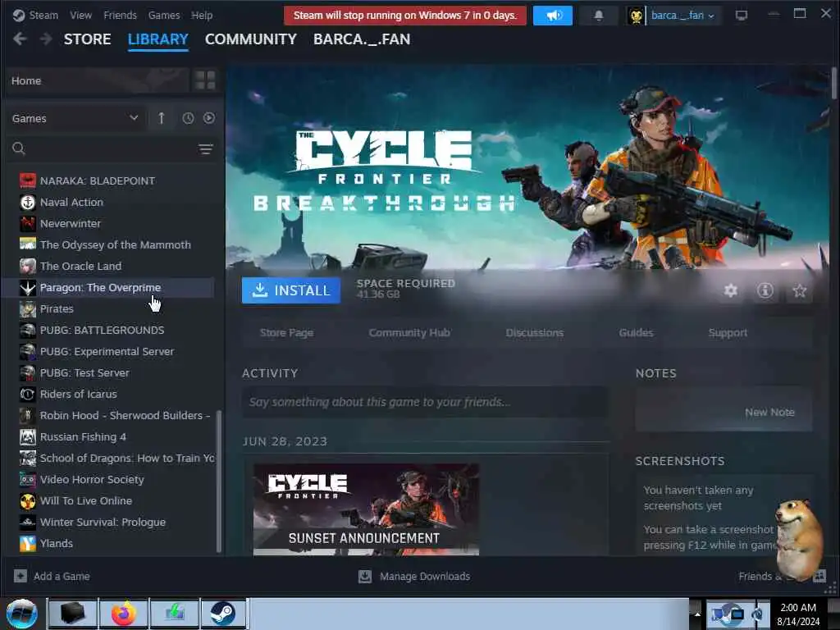Open the announcements megaphone button
Screen dimensions: 840x630
tap(552, 16)
